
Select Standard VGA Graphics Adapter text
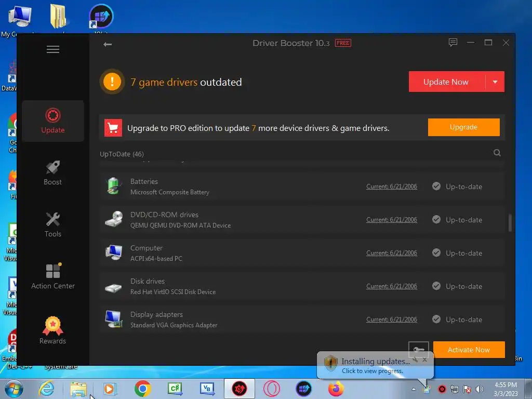174,325
